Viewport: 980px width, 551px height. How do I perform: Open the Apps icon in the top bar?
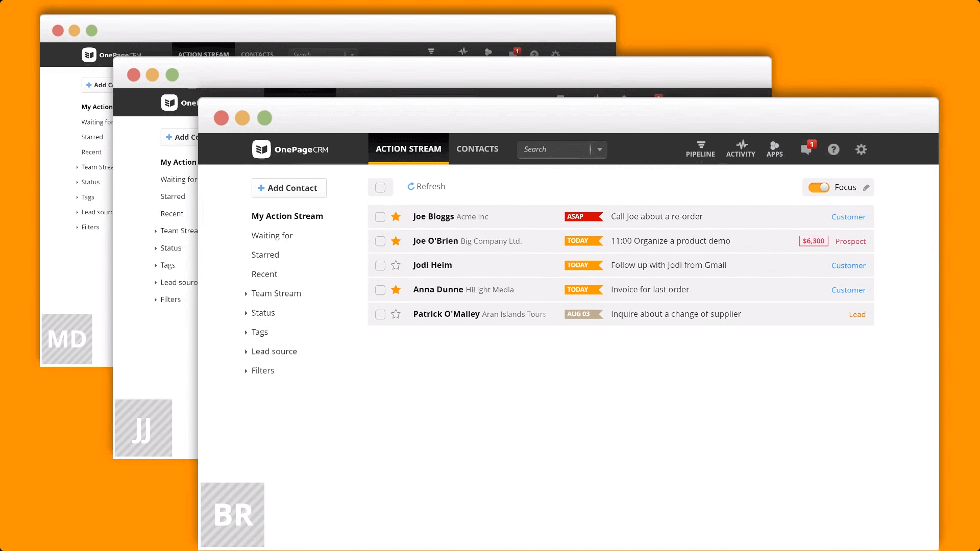point(774,149)
